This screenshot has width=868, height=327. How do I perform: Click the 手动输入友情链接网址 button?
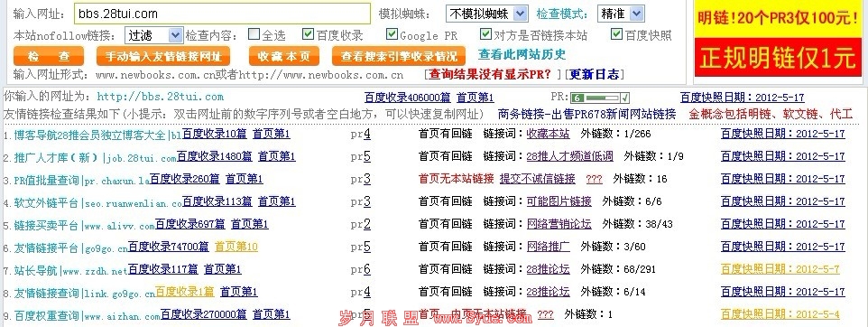pos(163,56)
